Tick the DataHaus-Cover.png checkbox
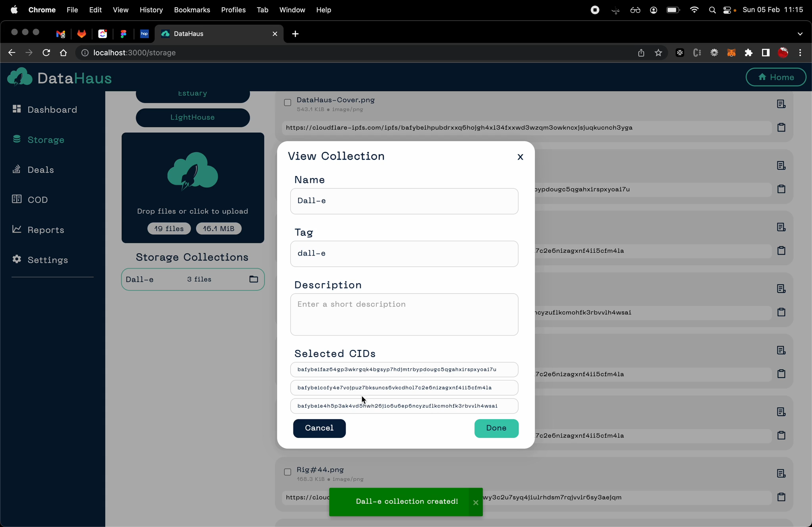The height and width of the screenshot is (527, 812). point(287,103)
